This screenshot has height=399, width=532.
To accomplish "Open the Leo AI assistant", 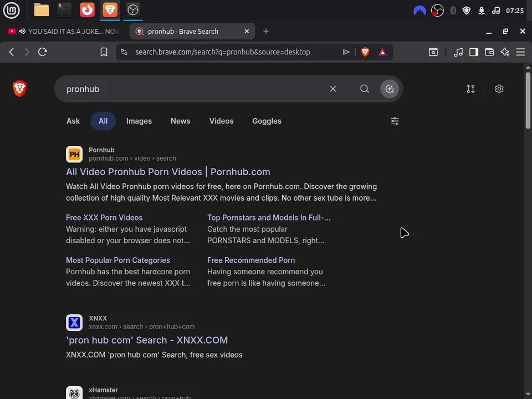I will [505, 52].
